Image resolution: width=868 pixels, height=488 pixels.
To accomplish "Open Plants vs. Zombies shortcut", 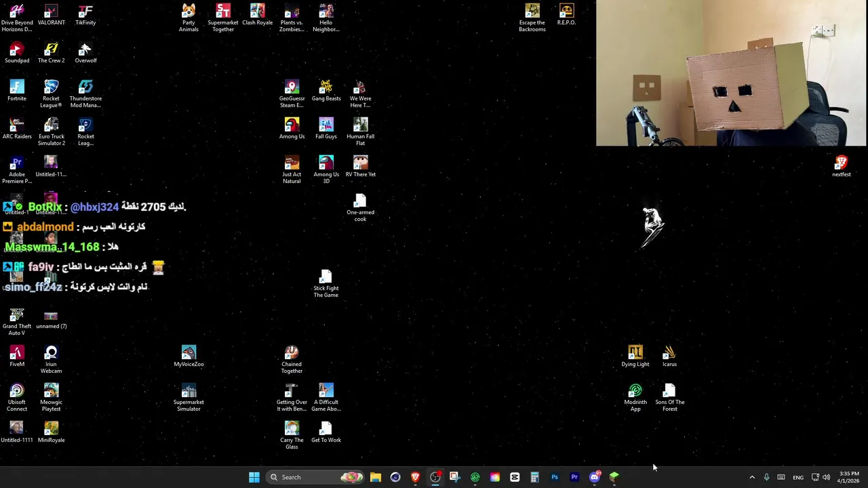I will click(292, 18).
